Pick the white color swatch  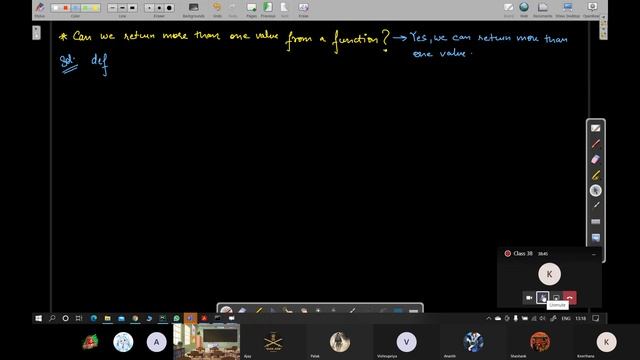[x=56, y=8]
